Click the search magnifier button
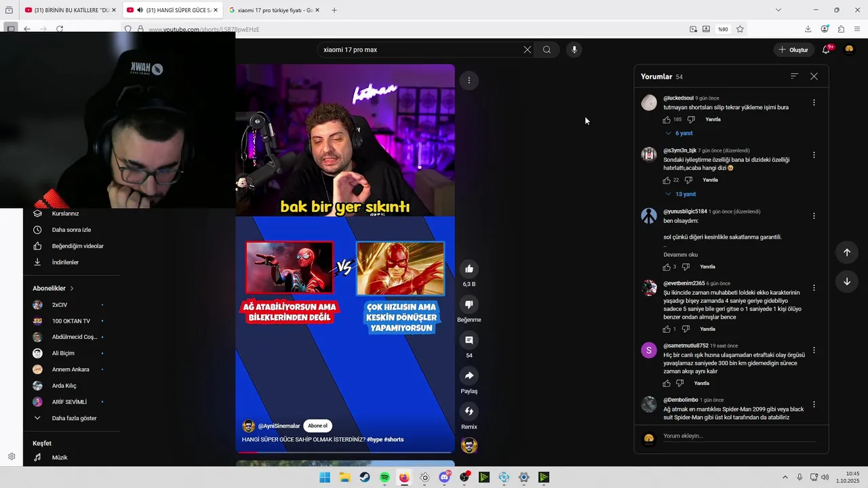Screen dimensions: 868x488 tap(547, 49)
